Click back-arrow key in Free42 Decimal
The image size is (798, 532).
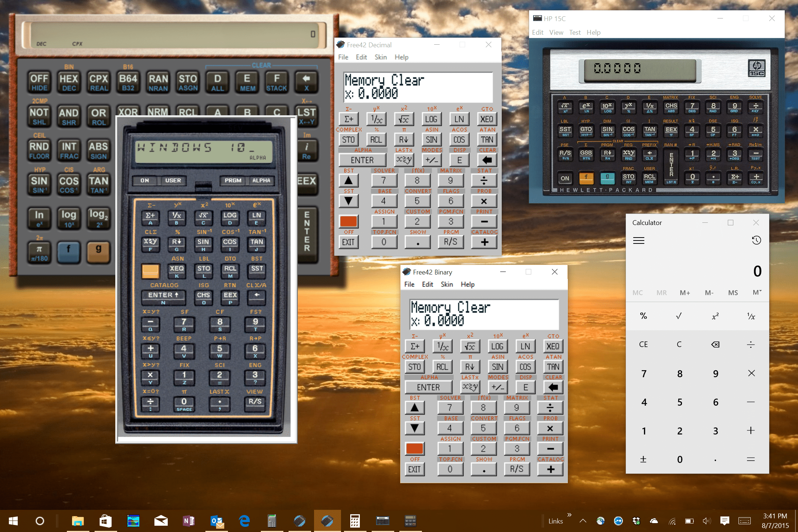coord(487,160)
